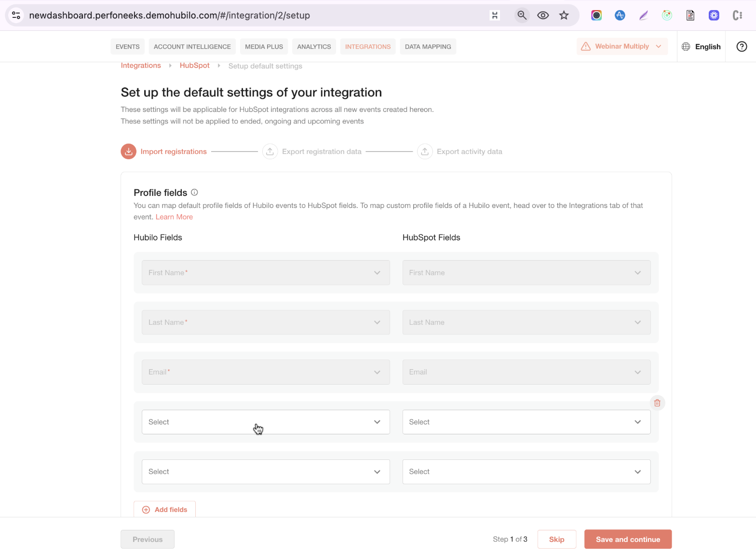The width and height of the screenshot is (756, 554).
Task: Click the Import registrations step icon
Action: [x=128, y=152]
